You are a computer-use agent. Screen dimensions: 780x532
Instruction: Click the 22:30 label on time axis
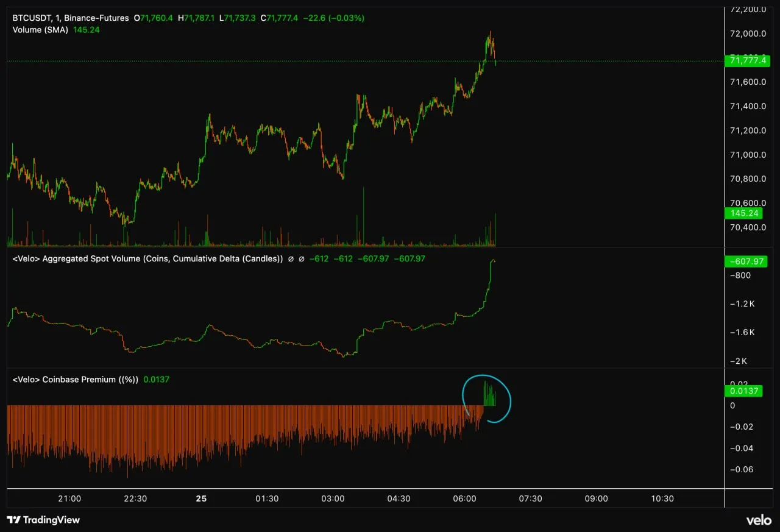click(x=135, y=498)
